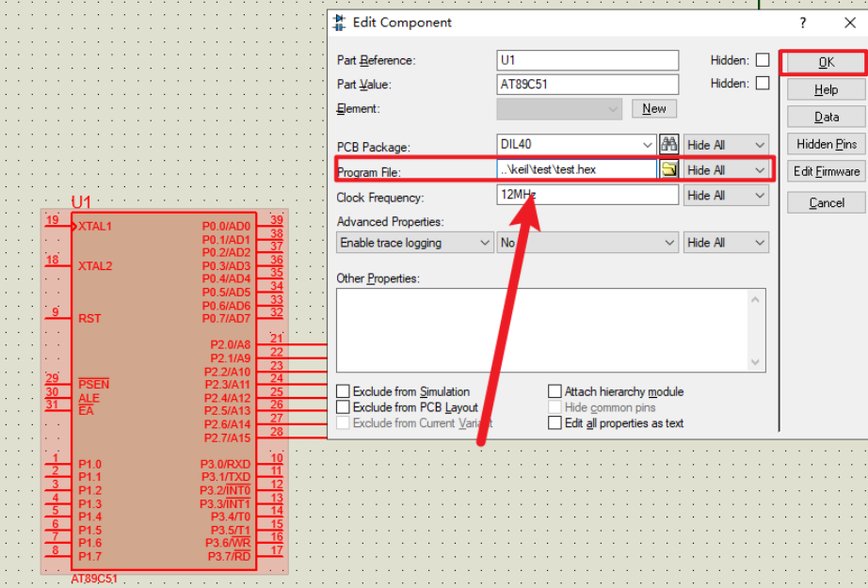Click the U1 label above the chip
Image resolution: width=868 pixels, height=588 pixels.
tap(81, 202)
